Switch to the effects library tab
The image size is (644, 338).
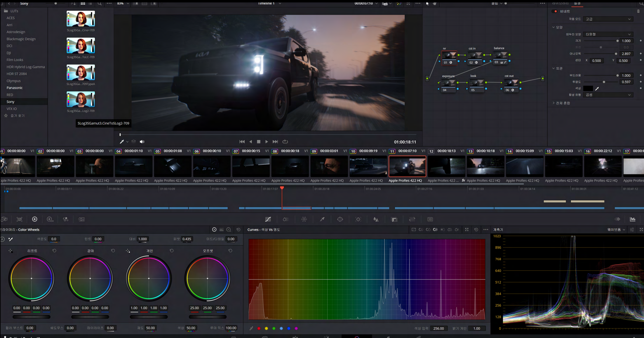(560, 3)
